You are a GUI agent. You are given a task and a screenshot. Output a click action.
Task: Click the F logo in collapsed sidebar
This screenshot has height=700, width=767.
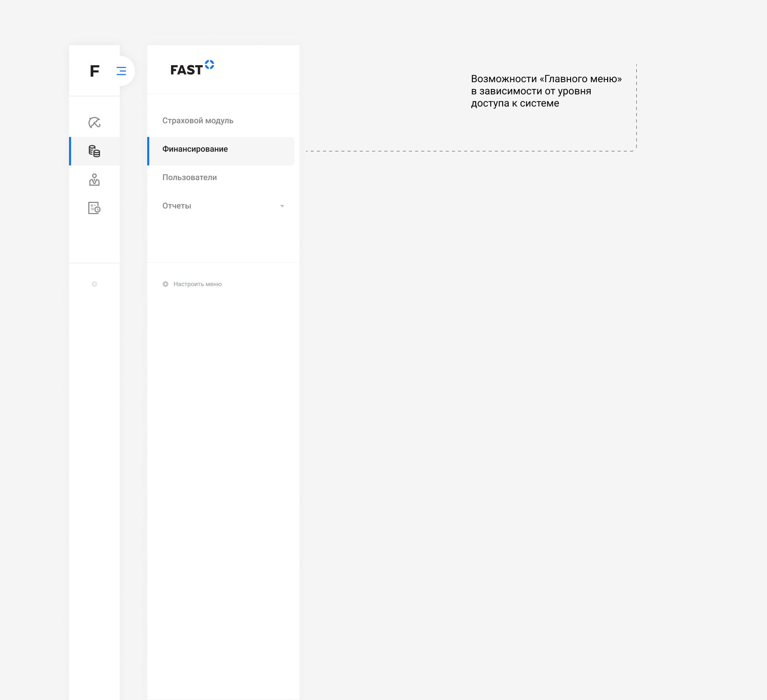[x=95, y=71]
